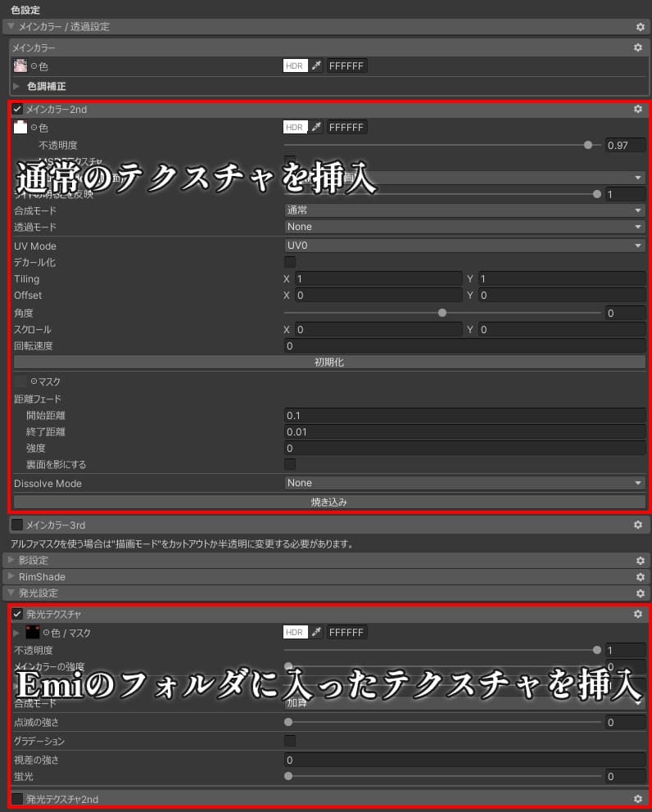The height and width of the screenshot is (812, 652).
Task: Click the Tiling Y field
Action: [x=562, y=278]
